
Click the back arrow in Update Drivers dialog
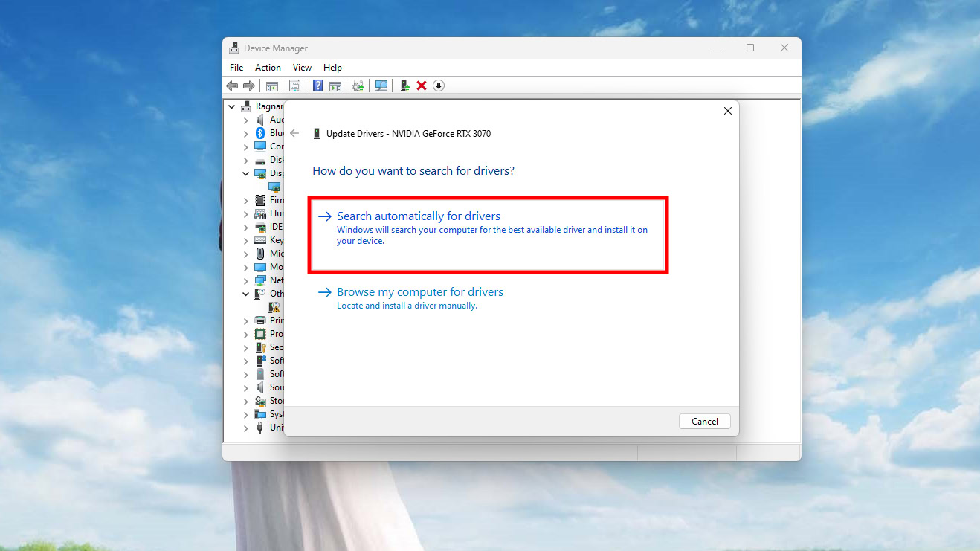pos(294,133)
